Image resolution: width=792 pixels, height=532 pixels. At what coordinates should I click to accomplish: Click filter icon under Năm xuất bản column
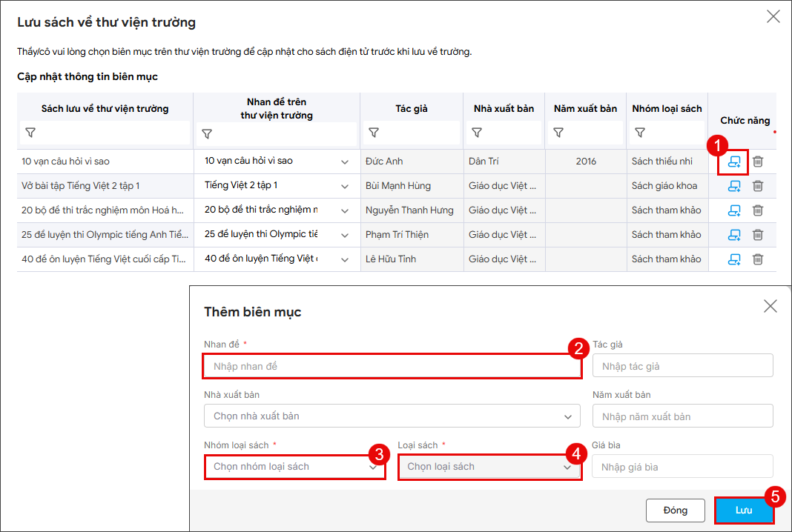(558, 133)
